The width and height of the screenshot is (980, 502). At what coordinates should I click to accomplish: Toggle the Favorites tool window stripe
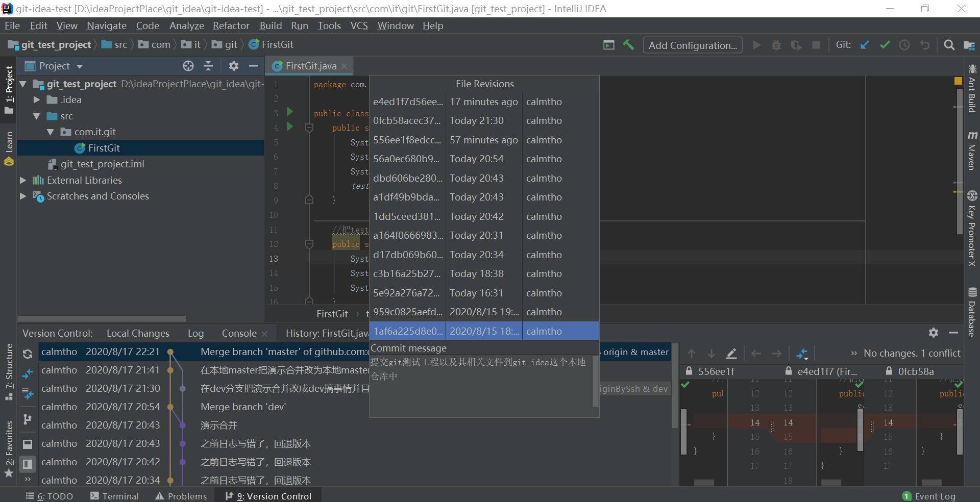[9, 449]
